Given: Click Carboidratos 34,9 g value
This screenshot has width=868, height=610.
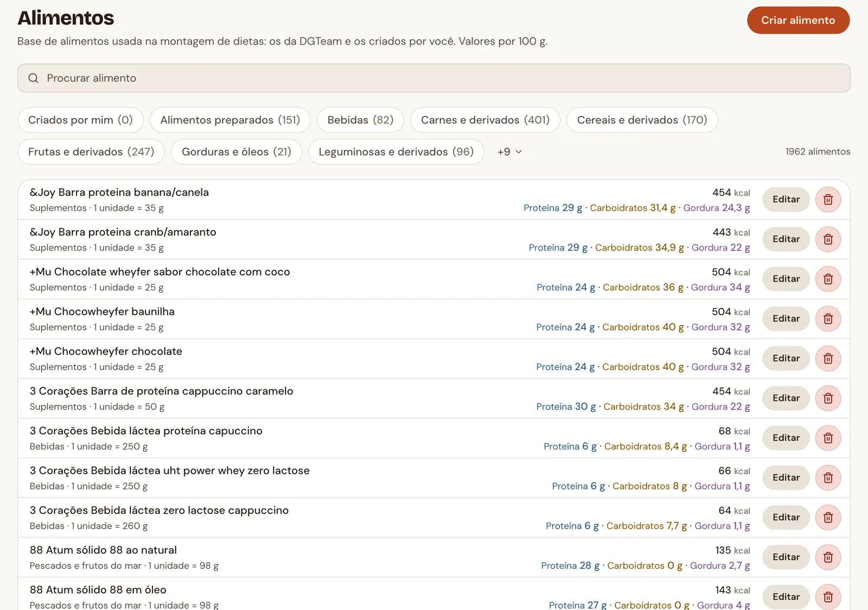Looking at the screenshot, I should point(640,248).
